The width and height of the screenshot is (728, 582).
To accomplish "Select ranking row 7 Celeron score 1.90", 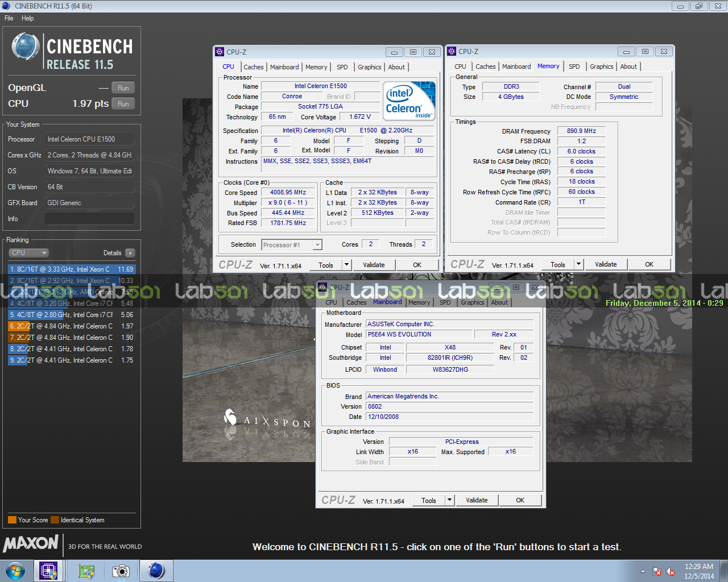I will pyautogui.click(x=72, y=338).
